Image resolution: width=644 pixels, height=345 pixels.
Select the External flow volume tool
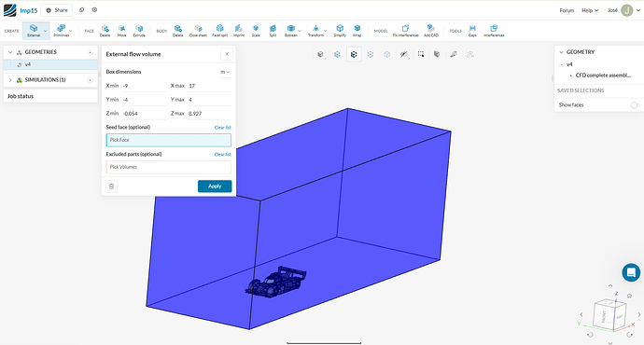point(34,31)
